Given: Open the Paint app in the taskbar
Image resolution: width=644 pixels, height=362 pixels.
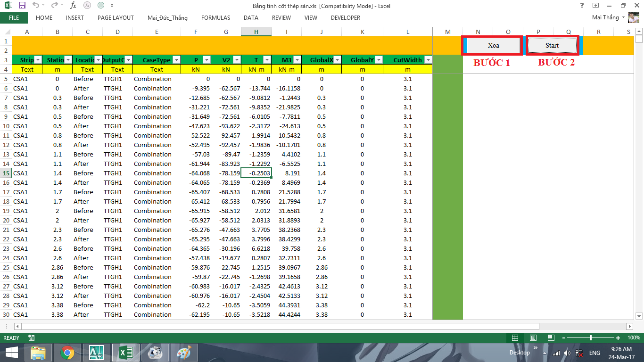Looking at the screenshot, I should pos(184,352).
